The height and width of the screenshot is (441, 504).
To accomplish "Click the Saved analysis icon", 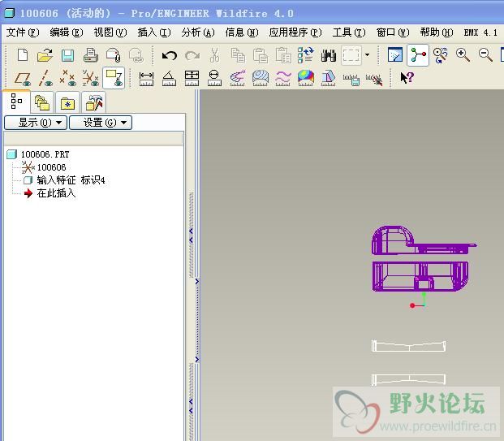I will pos(351,80).
